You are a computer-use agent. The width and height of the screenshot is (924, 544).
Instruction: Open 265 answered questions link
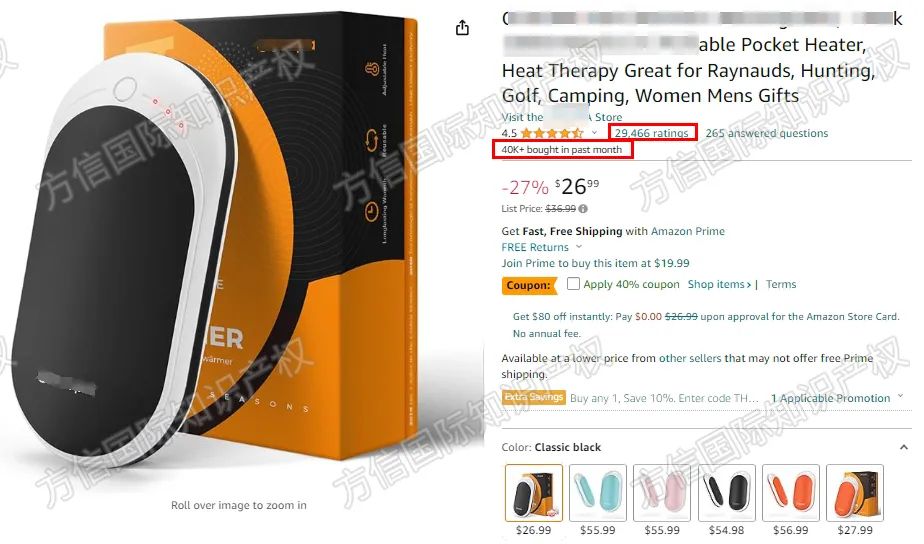click(767, 133)
